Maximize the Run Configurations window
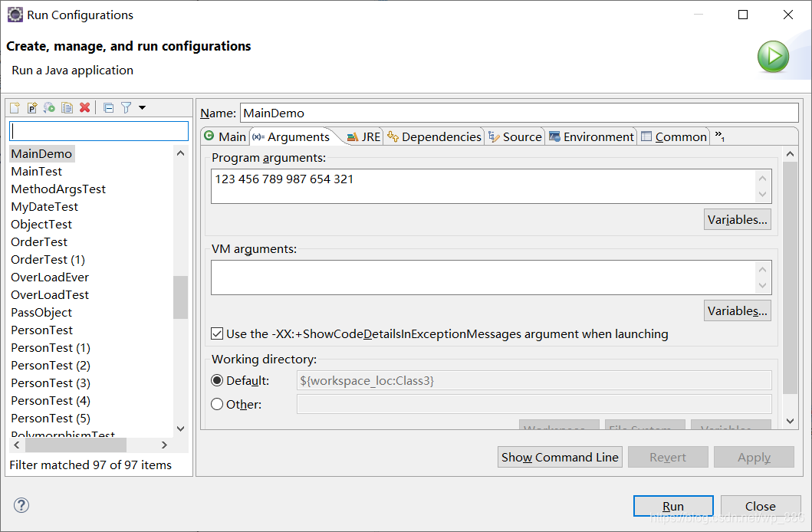The image size is (812, 532). click(742, 15)
